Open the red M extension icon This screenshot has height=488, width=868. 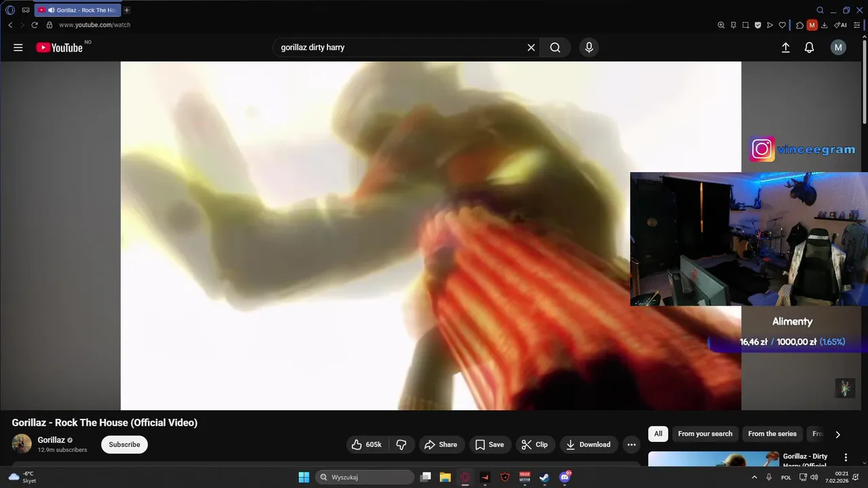tap(812, 25)
